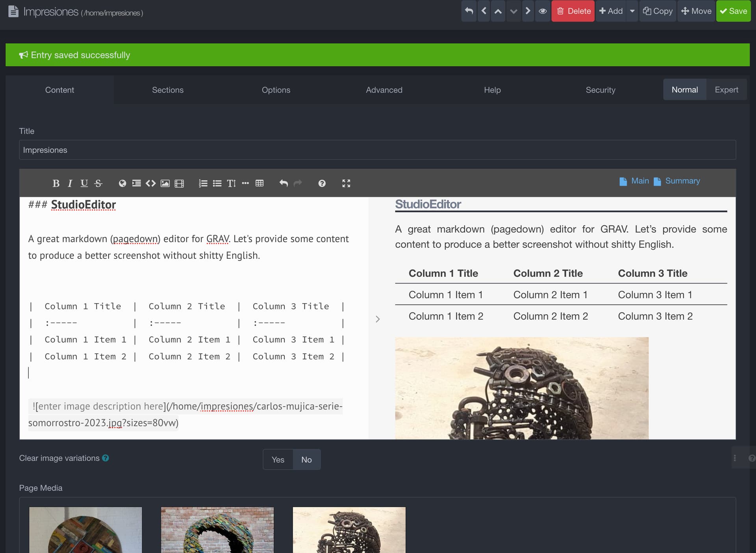The image size is (756, 553).
Task: Apply underline formatting in the editor toolbar
Action: [84, 183]
